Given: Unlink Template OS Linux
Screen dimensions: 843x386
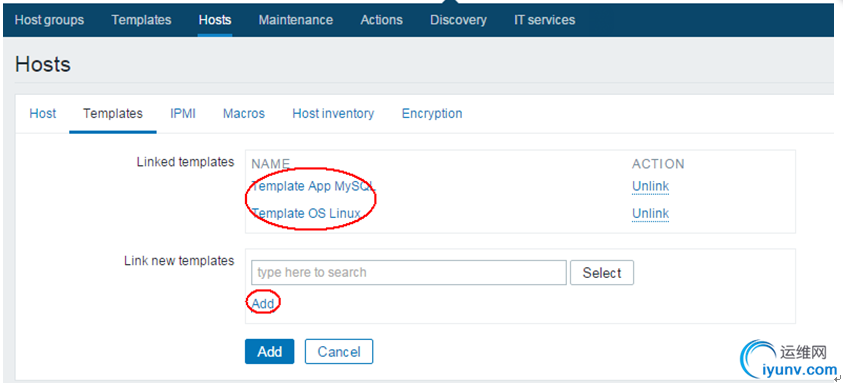Looking at the screenshot, I should (651, 213).
